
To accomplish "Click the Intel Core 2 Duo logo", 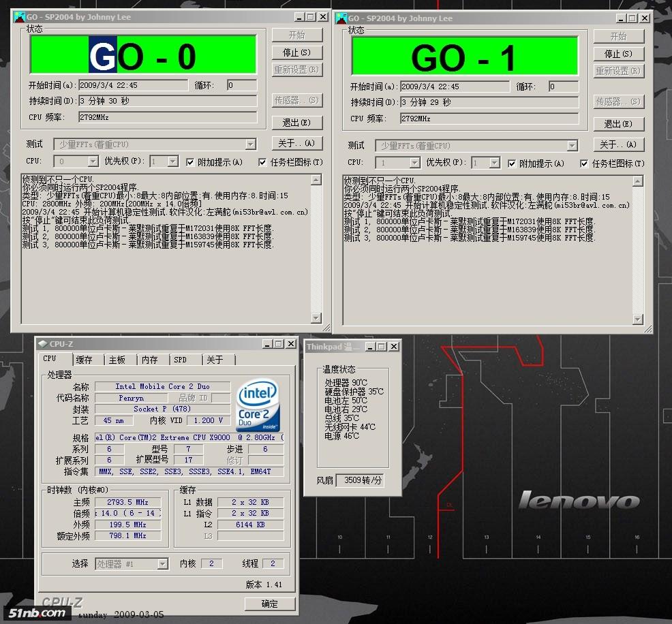I will coord(258,407).
